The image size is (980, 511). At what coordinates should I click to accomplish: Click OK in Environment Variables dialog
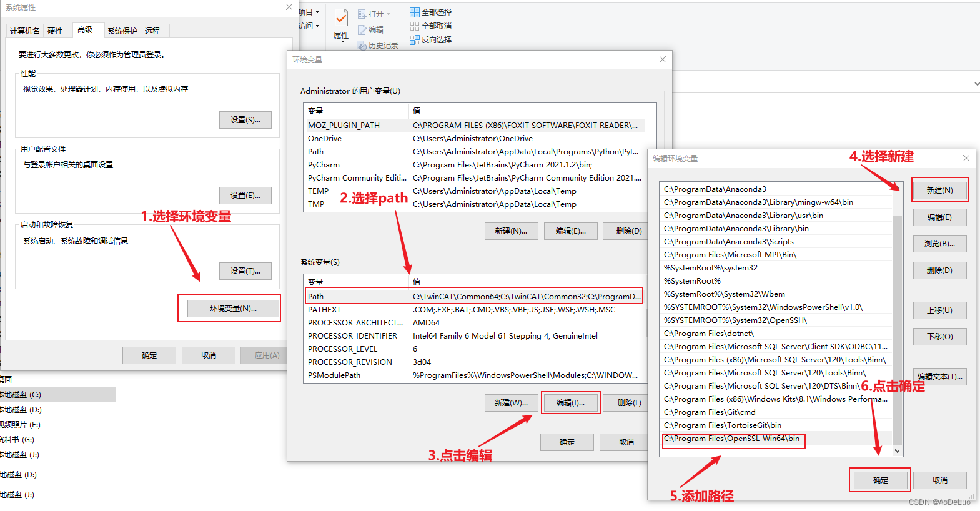click(x=567, y=442)
